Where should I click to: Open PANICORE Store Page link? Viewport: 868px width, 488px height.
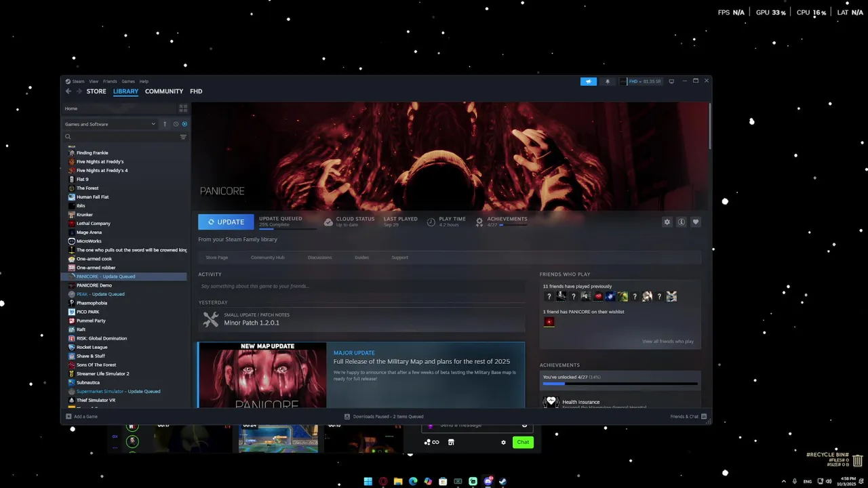[217, 258]
